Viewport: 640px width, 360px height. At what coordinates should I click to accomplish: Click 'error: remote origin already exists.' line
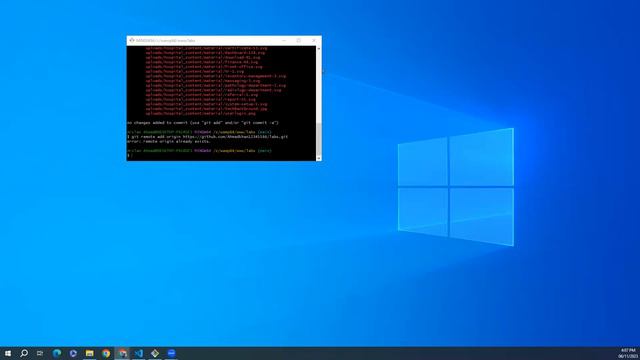[x=169, y=141]
